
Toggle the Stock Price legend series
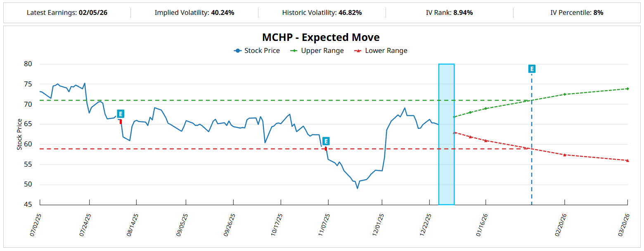click(x=257, y=51)
